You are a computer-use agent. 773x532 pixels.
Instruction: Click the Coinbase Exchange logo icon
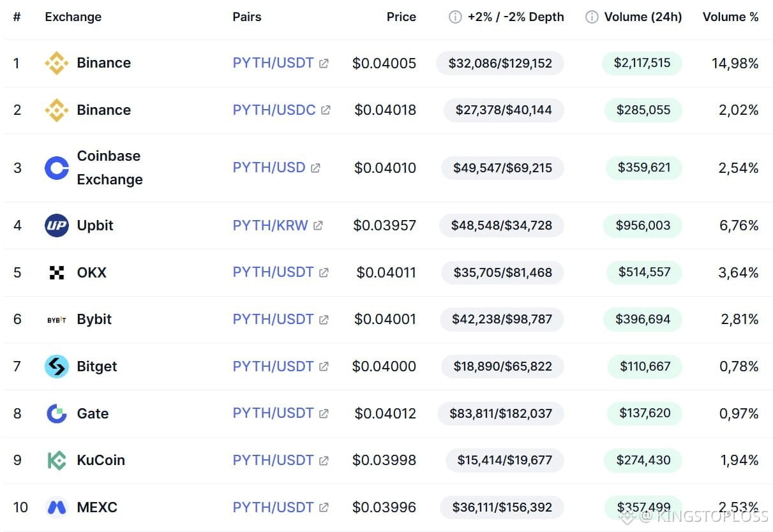57,168
